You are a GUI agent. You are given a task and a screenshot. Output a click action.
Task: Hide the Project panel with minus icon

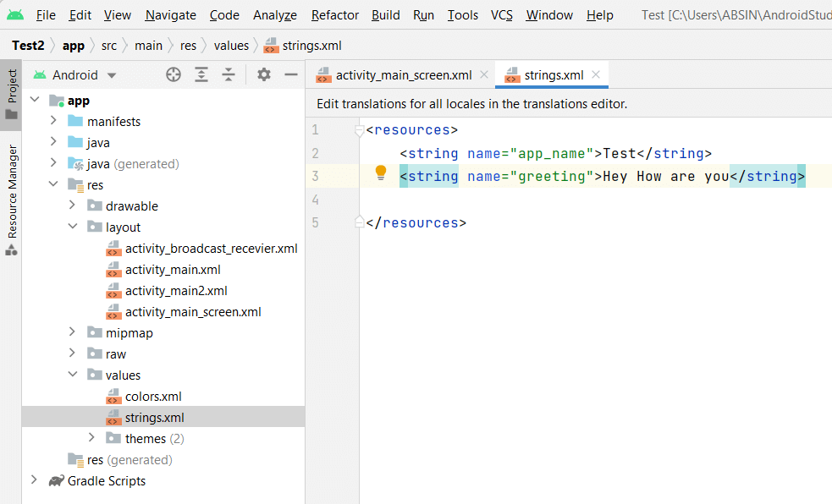(x=291, y=74)
